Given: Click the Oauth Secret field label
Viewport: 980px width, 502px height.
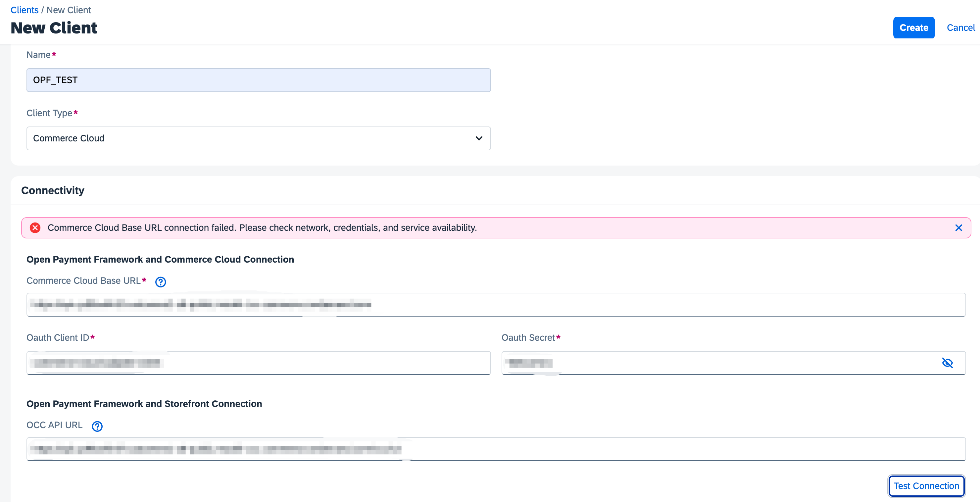Looking at the screenshot, I should [x=528, y=337].
